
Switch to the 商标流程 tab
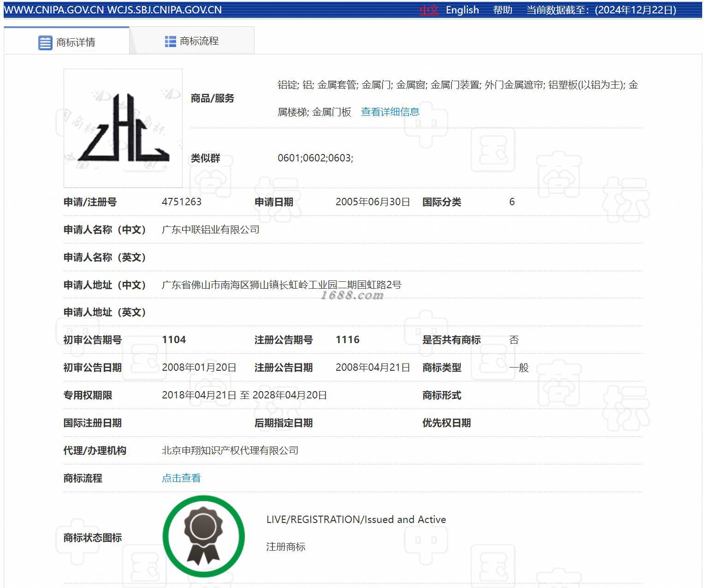click(192, 41)
